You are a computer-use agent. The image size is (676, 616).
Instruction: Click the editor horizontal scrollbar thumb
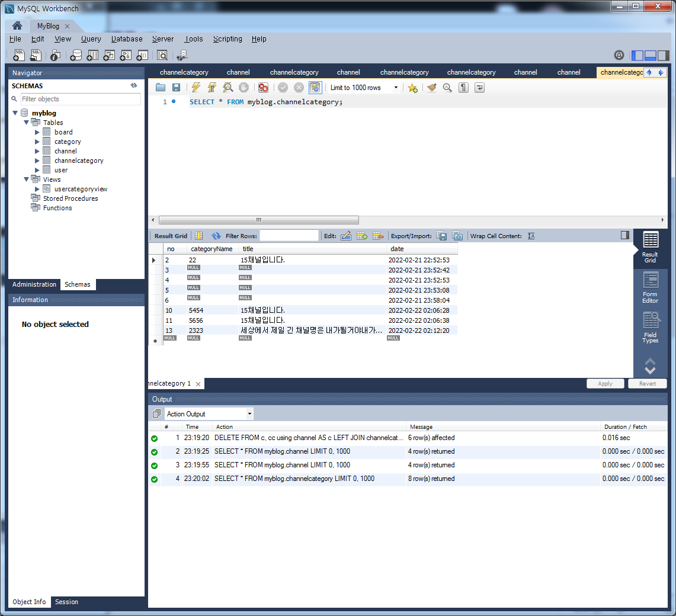pyautogui.click(x=259, y=220)
